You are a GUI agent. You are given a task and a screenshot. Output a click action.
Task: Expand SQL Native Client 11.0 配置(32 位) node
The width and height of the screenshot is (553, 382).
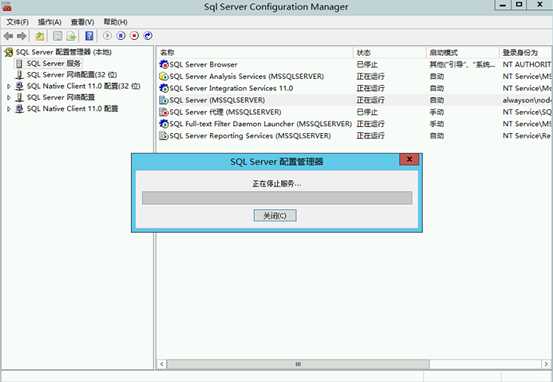[9, 86]
